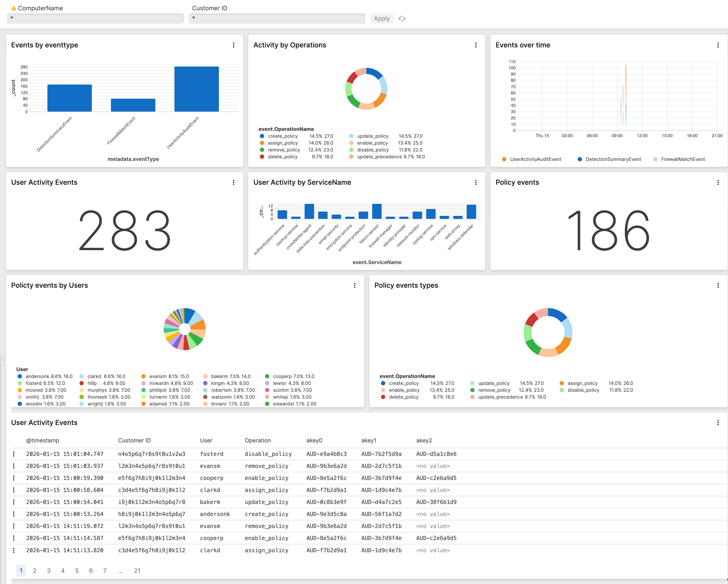Open panel options for Policy events panel
This screenshot has height=584, width=728.
click(718, 182)
